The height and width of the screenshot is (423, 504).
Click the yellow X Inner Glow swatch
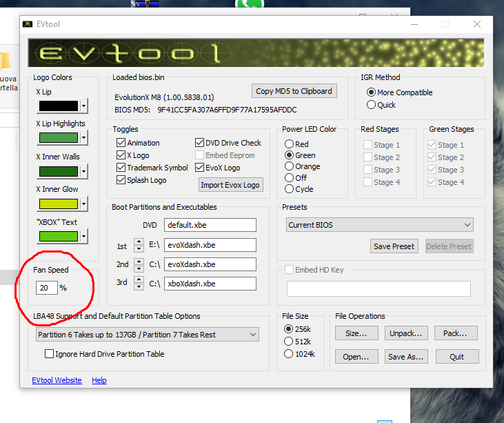coord(59,204)
